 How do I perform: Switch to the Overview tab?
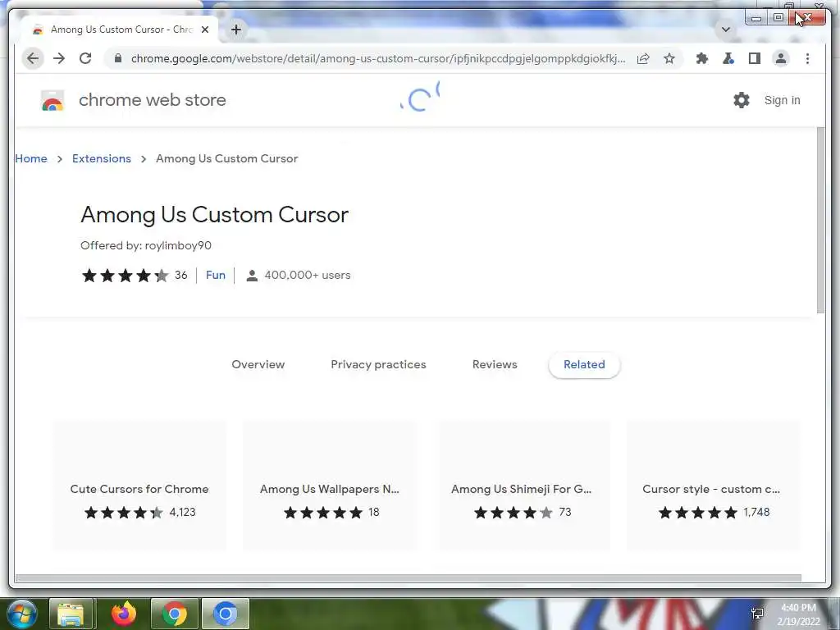(258, 364)
